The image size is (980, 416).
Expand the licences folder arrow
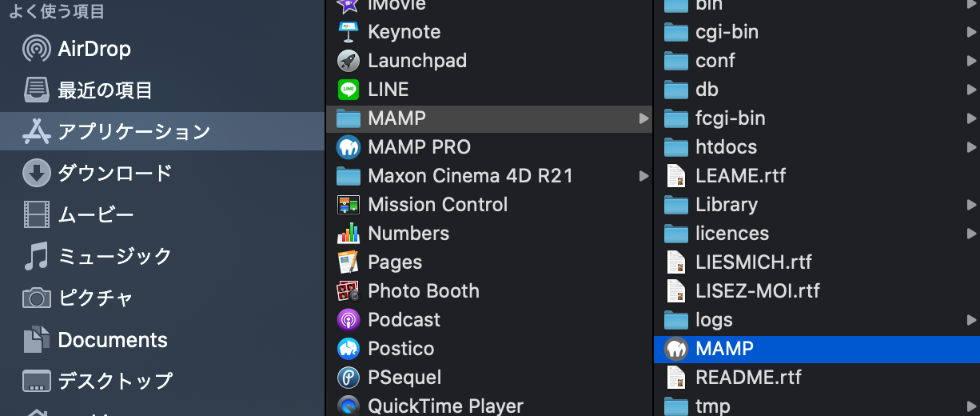click(x=971, y=234)
